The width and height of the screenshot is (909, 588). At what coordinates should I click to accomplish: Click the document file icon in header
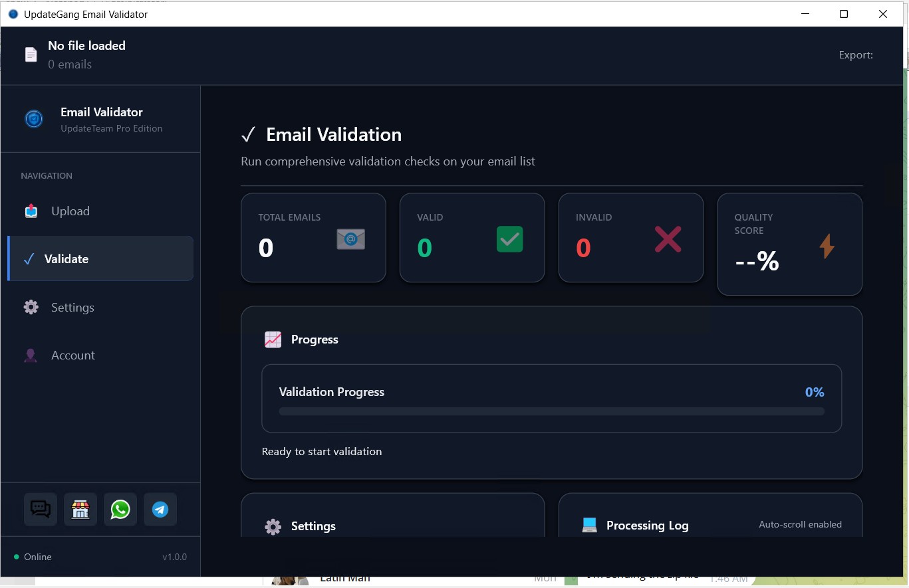(31, 54)
